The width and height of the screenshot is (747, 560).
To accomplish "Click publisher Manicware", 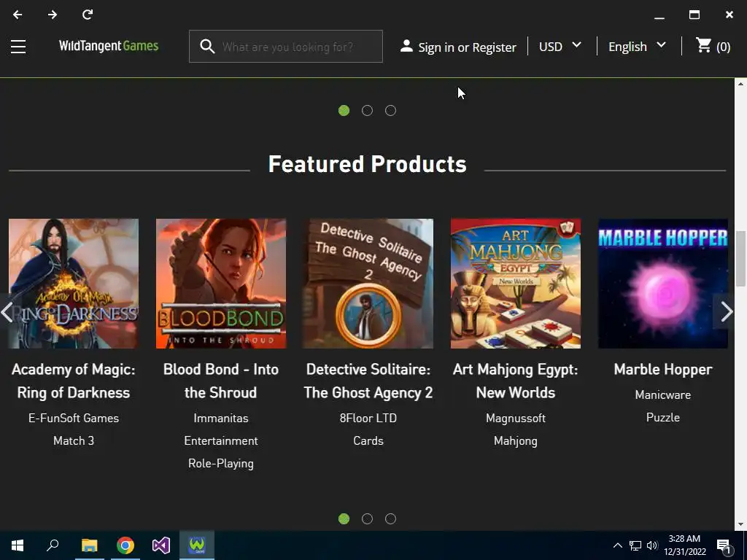I will 662,394.
